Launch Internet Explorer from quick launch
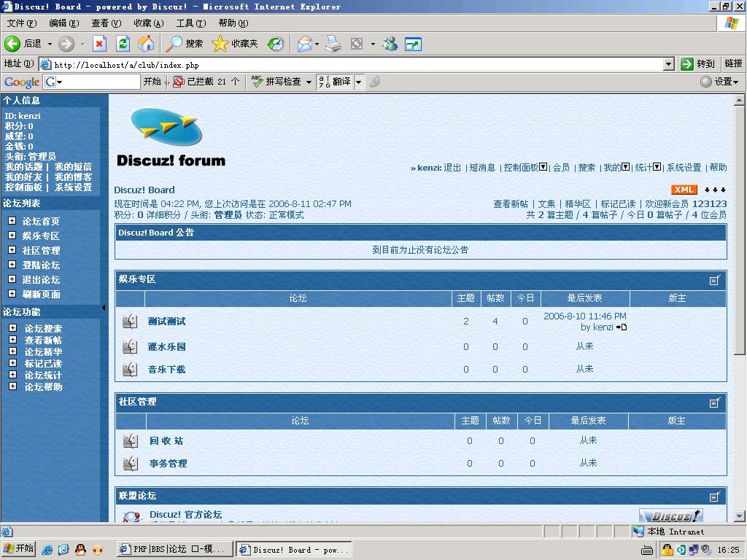This screenshot has height=560, width=747. (47, 550)
